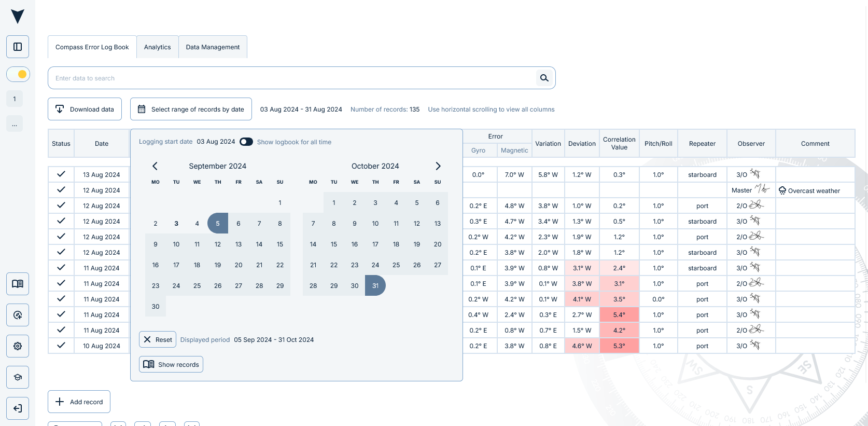This screenshot has height=426, width=868.
Task: Click Reset button in date picker
Action: coord(158,339)
